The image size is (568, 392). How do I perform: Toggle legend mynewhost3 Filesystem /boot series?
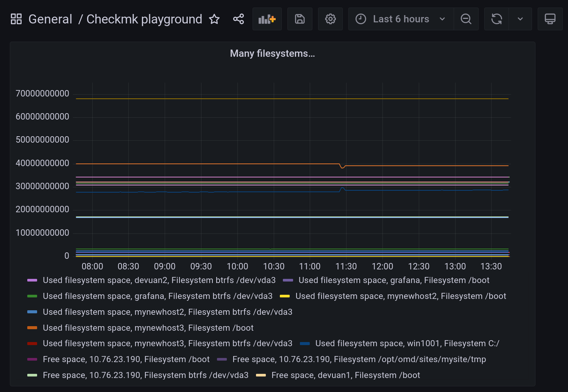coord(148,328)
